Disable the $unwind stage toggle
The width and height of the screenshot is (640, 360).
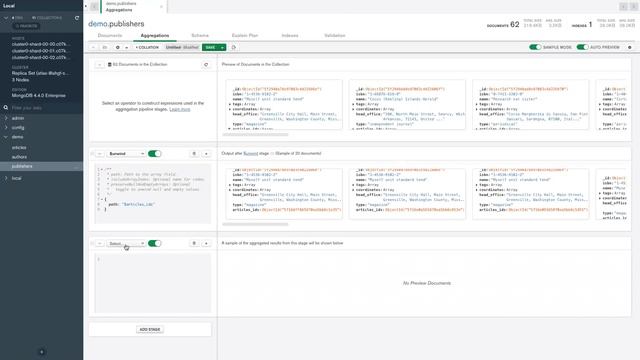point(154,154)
